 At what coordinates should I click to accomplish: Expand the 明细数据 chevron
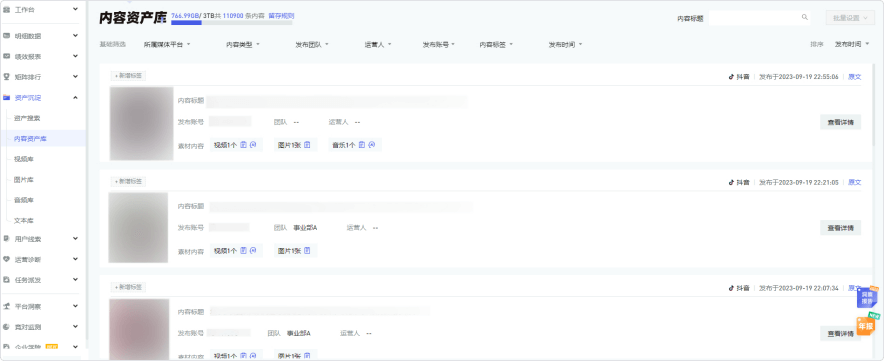[76, 36]
